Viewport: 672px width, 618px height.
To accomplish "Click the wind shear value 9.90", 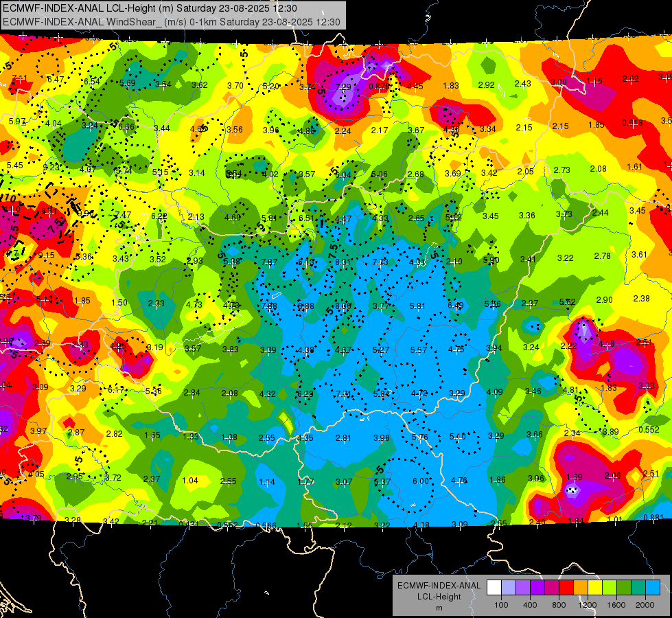I will coord(86,214).
